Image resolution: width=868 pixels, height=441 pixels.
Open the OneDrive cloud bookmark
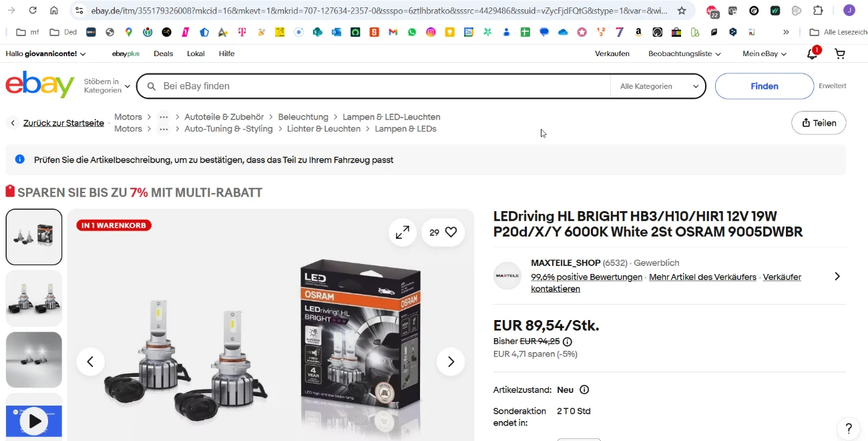point(563,32)
